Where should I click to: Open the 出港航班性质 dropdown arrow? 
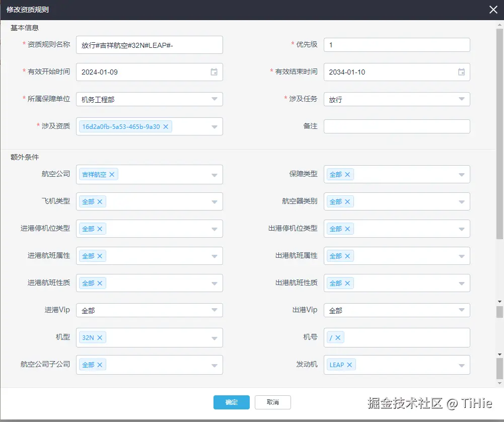(x=462, y=284)
